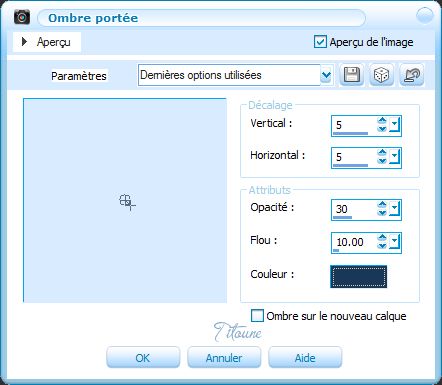Open the Flou value slider popup

tap(394, 242)
